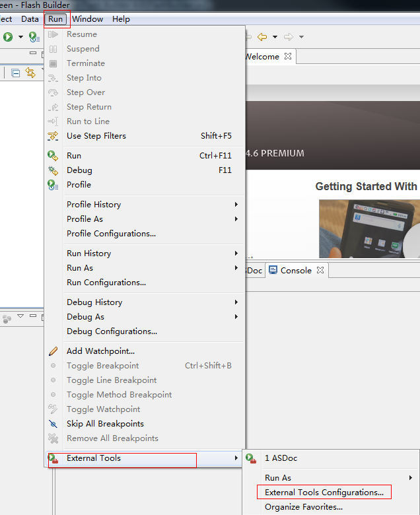Open the Run menu in the menu bar
The width and height of the screenshot is (420, 515).
click(x=55, y=19)
